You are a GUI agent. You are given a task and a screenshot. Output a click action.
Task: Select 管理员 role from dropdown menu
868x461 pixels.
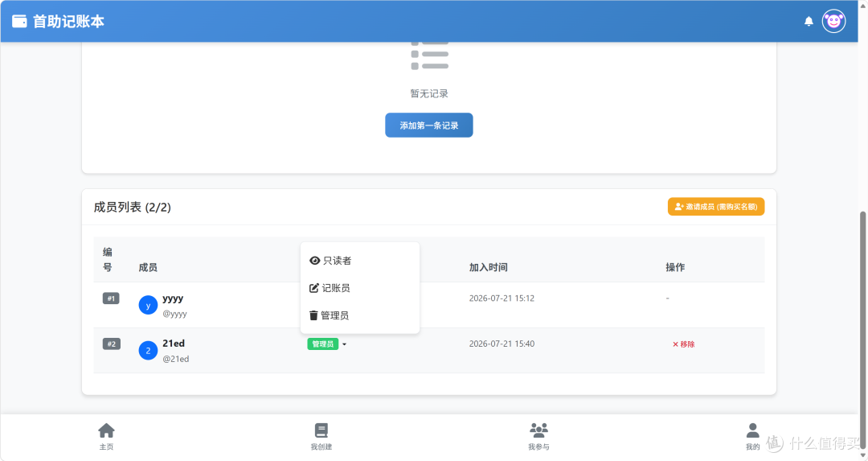pyautogui.click(x=360, y=315)
